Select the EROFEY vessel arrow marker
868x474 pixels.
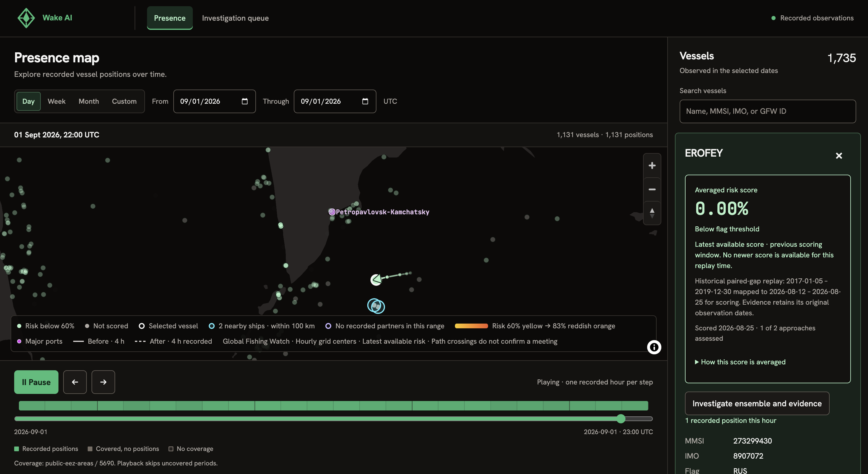click(x=376, y=280)
